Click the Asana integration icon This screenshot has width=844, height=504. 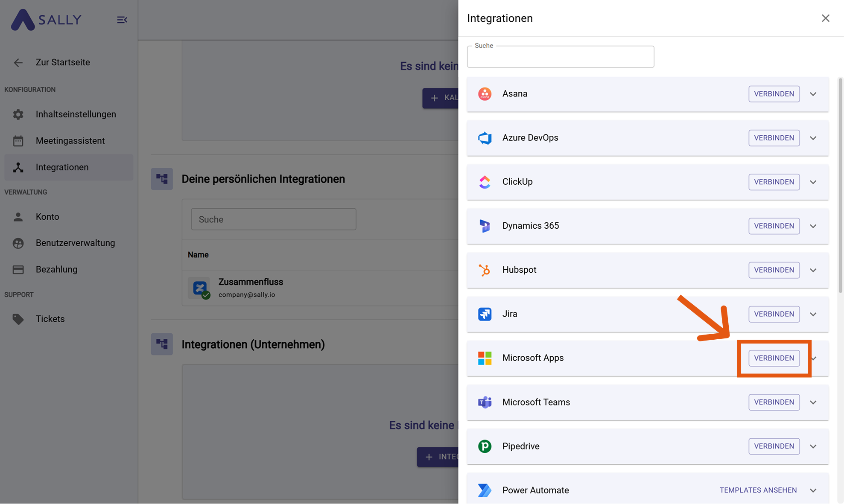[x=485, y=94]
